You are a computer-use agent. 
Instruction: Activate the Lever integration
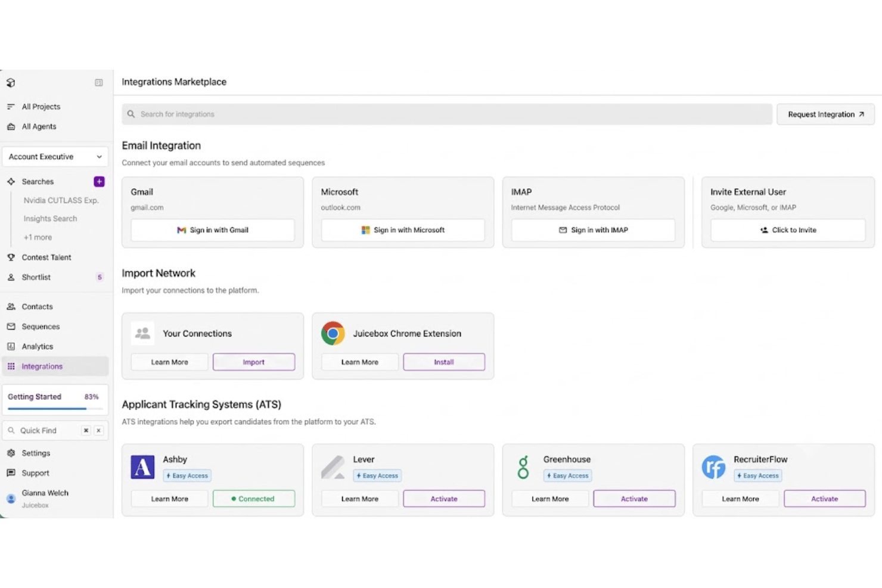click(x=444, y=499)
